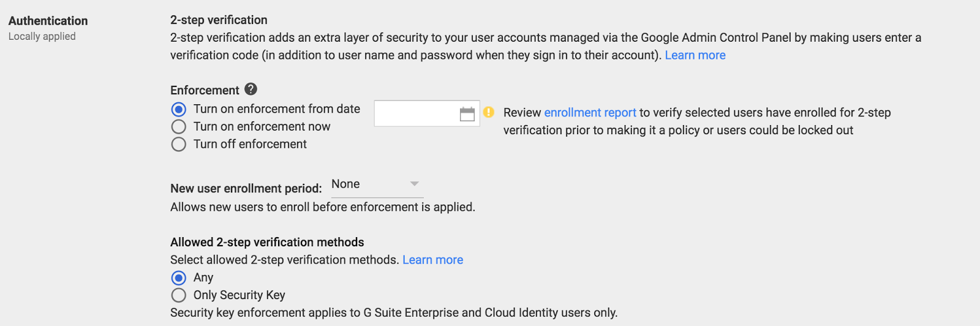Select "Any" as allowed verification method

[x=179, y=278]
